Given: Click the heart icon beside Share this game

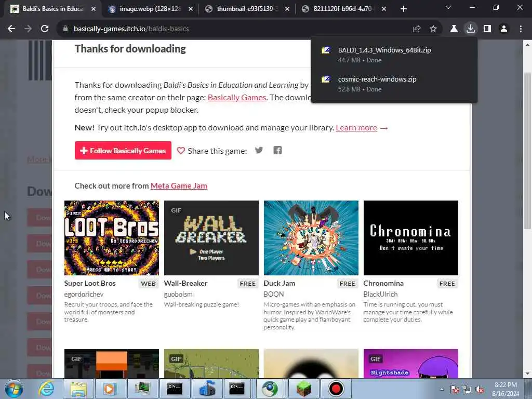Looking at the screenshot, I should pyautogui.click(x=181, y=151).
